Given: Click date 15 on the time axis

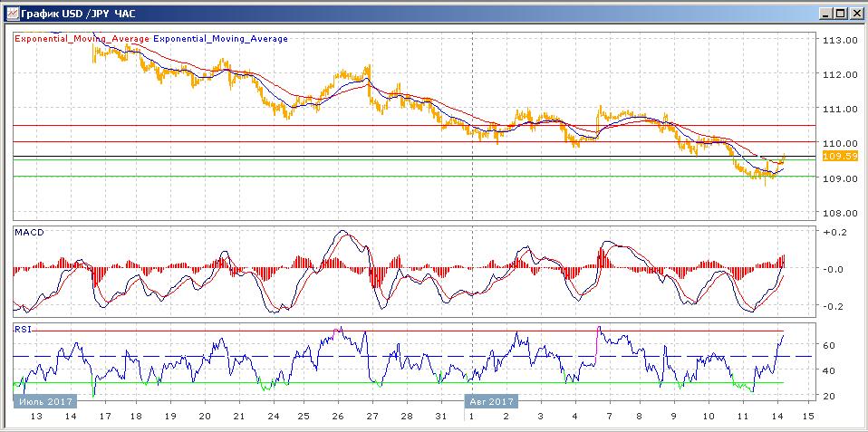Looking at the screenshot, I should tap(807, 417).
